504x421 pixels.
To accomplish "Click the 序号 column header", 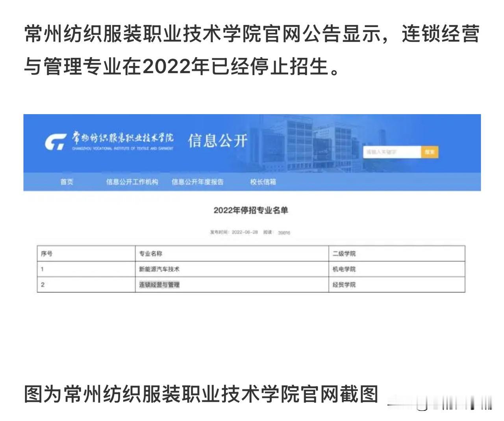I will pyautogui.click(x=86, y=254).
